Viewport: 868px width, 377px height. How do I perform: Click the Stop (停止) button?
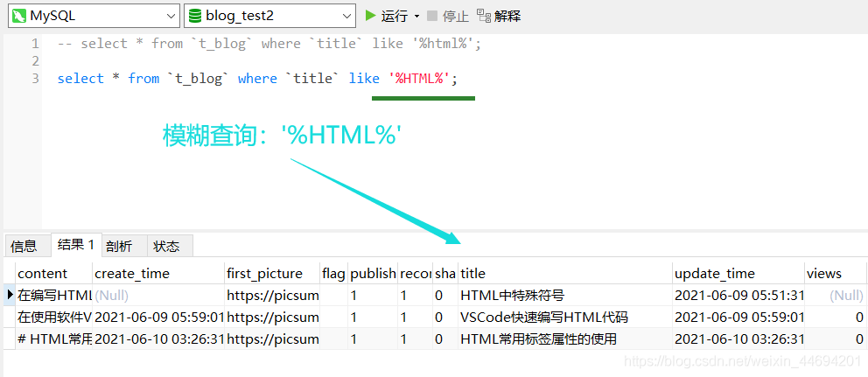(448, 16)
